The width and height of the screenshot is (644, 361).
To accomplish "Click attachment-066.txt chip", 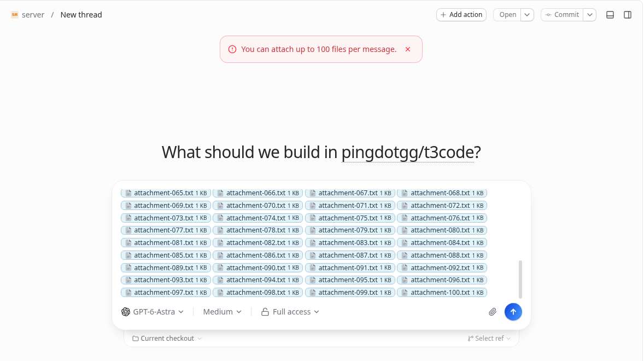I will [x=258, y=193].
